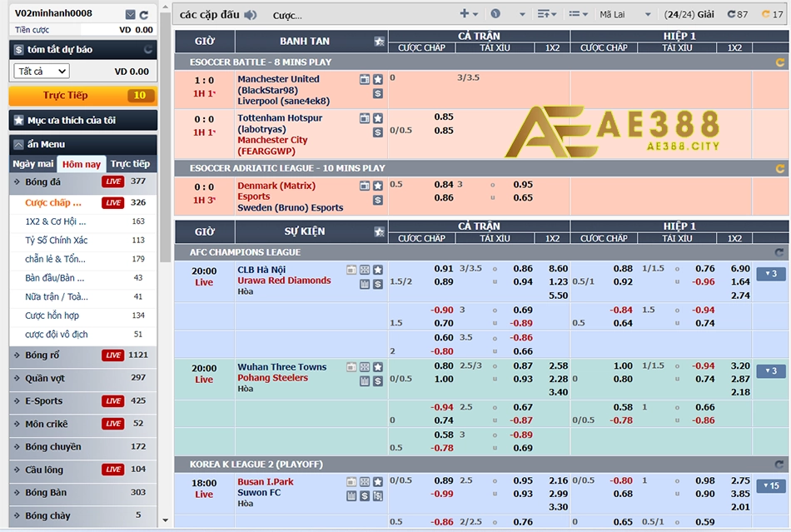Expand more bets ▼3 for CLB Hà Nội
Screen dimensions: 791x532
click(771, 274)
